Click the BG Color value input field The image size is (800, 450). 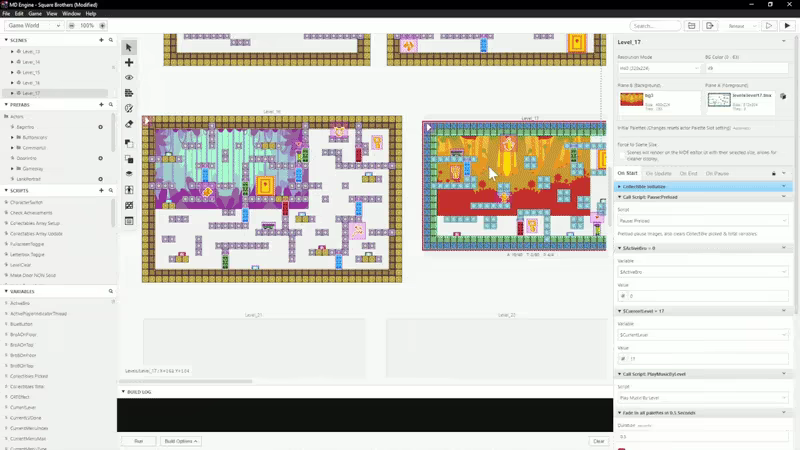(746, 68)
